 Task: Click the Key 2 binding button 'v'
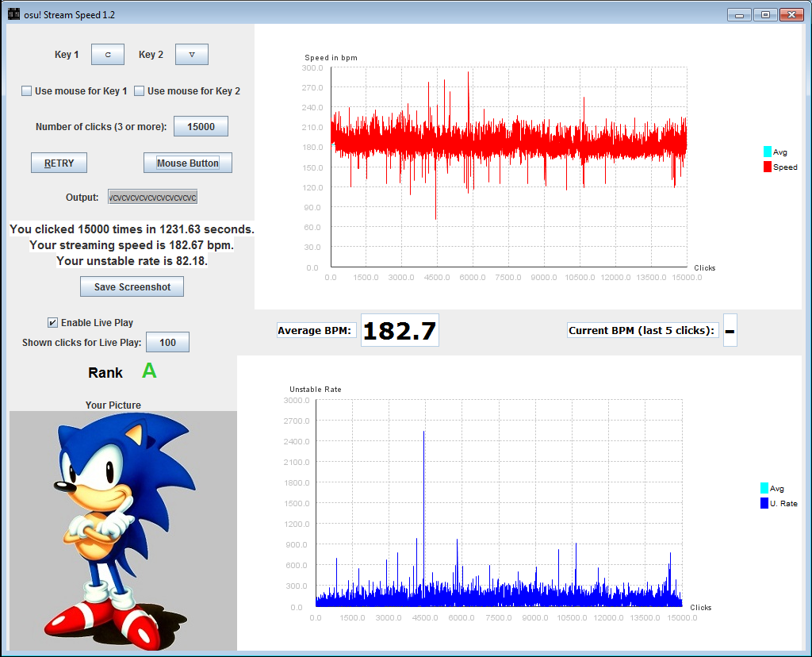192,55
